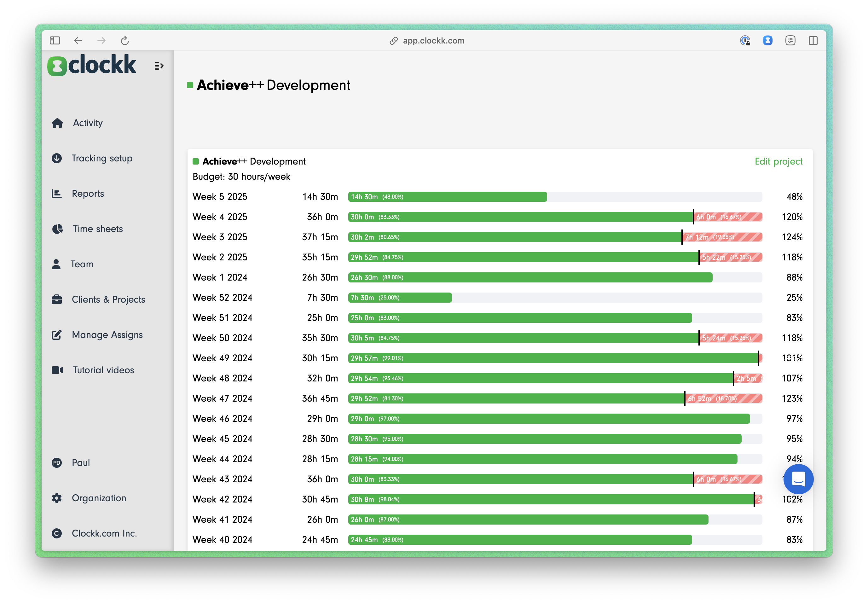Click the Reports chart icon
The image size is (868, 604).
57,194
